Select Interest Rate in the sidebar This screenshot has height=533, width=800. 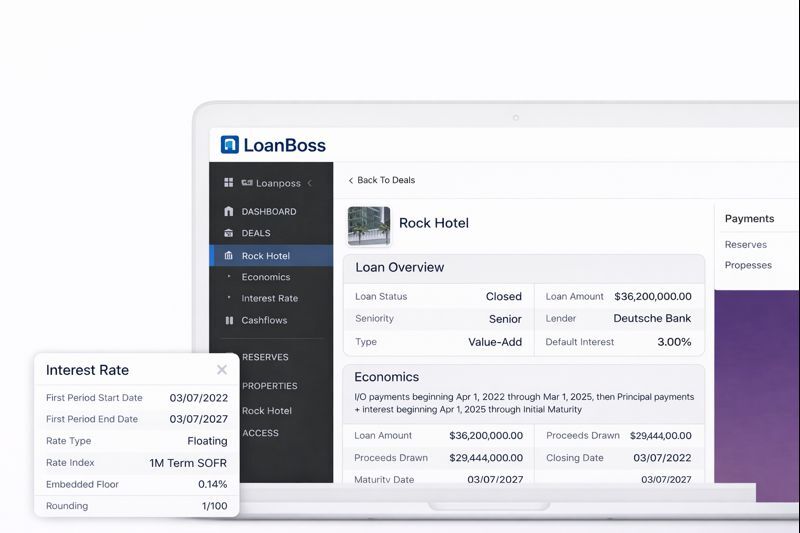coord(269,298)
